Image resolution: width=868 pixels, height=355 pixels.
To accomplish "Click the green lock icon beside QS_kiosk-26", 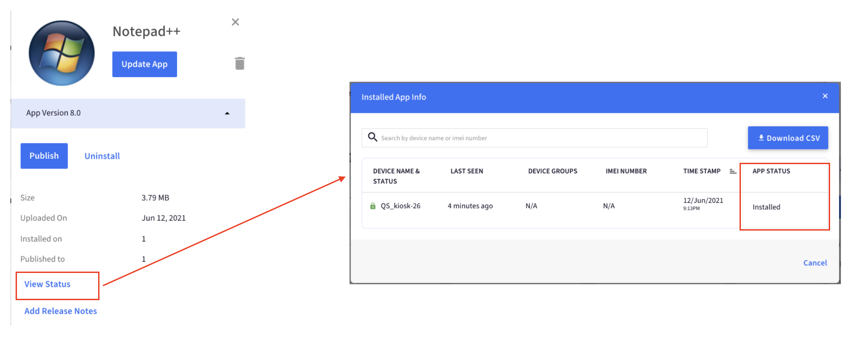I will (373, 206).
